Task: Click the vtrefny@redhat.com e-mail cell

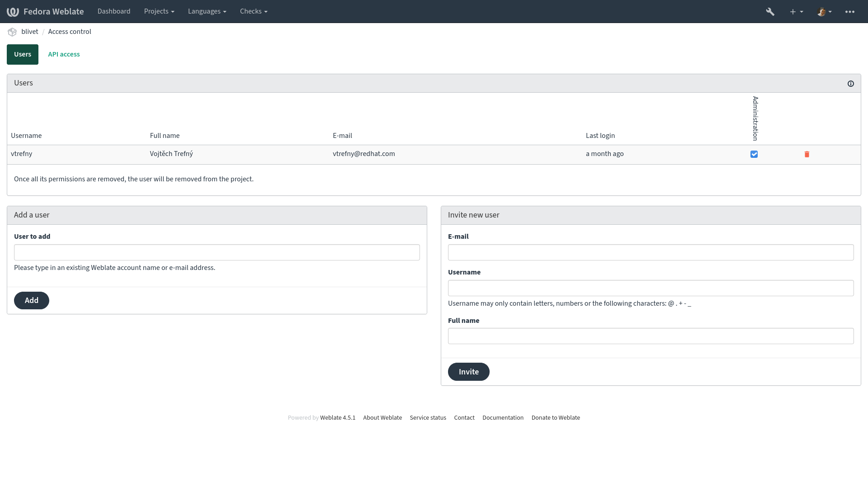Action: [x=364, y=154]
